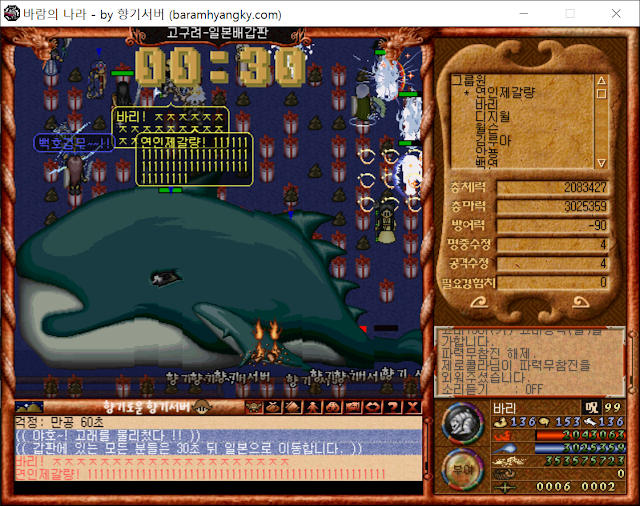The height and width of the screenshot is (506, 640).
Task: Click the red chat line from 연인제갈량
Action: (x=200, y=474)
